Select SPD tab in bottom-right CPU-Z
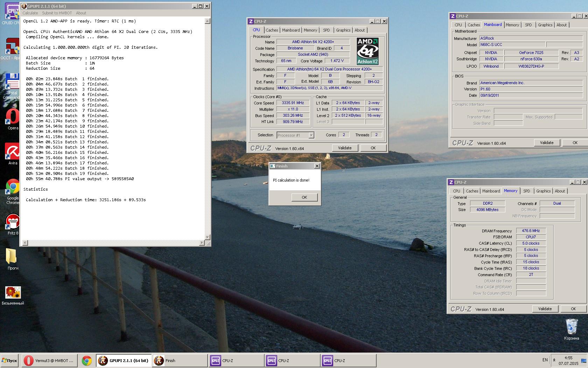This screenshot has height=368, width=588. pyautogui.click(x=526, y=191)
